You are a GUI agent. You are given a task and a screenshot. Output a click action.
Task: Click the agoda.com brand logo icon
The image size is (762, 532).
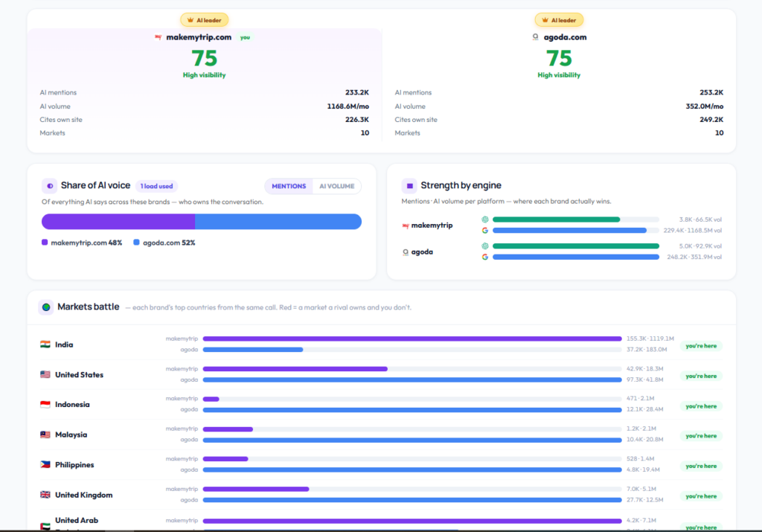[x=535, y=37]
